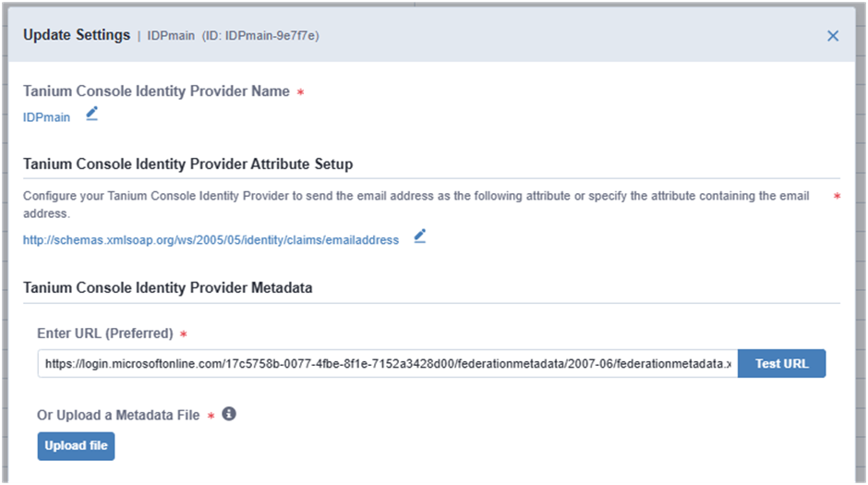
Task: Click the Enter URL (Preferred) label
Action: coord(105,333)
